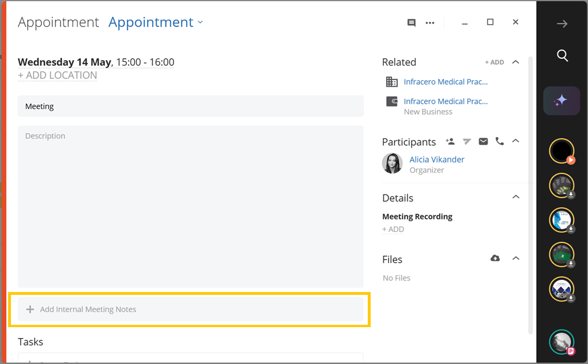Open the search icon in the right rail
Screen dimensions: 588x364
coord(562,56)
